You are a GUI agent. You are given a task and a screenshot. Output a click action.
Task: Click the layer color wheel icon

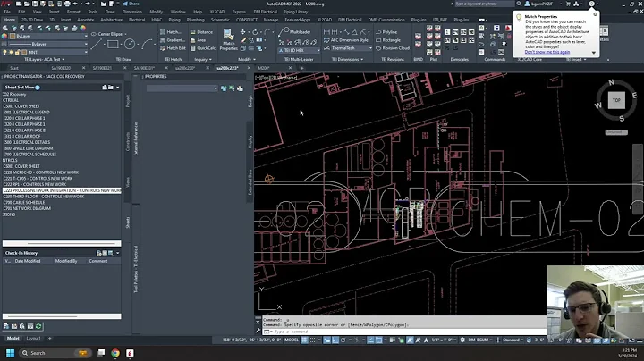pos(83,28)
